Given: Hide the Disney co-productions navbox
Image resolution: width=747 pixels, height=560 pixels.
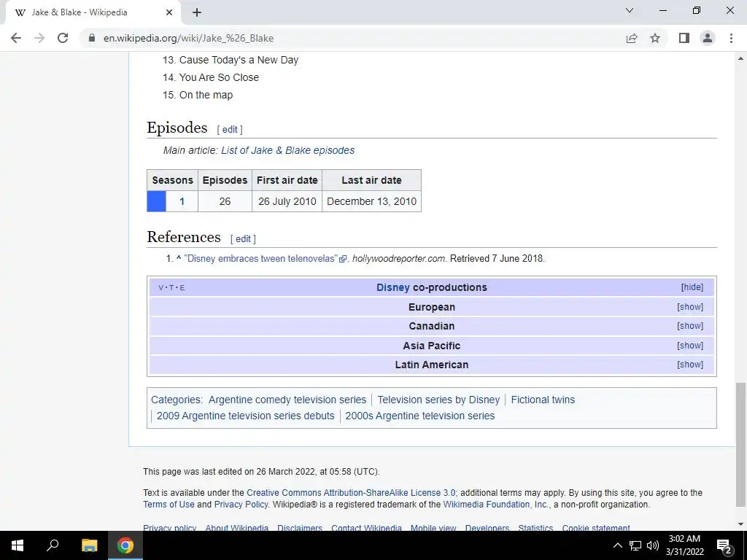Looking at the screenshot, I should tap(692, 287).
